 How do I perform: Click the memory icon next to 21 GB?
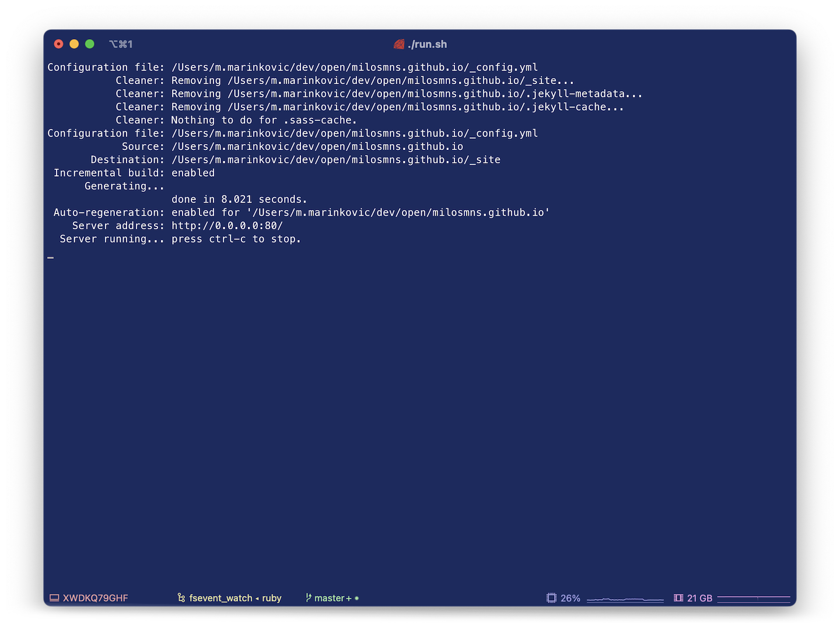pos(678,598)
